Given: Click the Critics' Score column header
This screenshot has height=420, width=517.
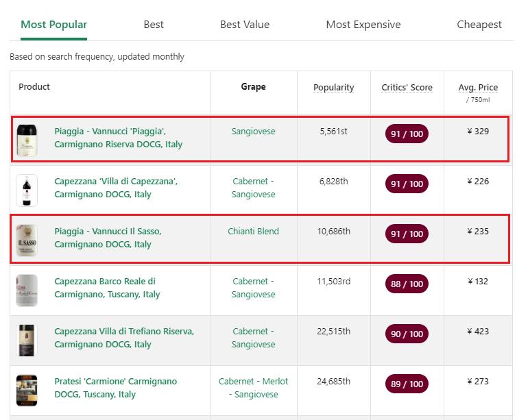Looking at the screenshot, I should (407, 88).
